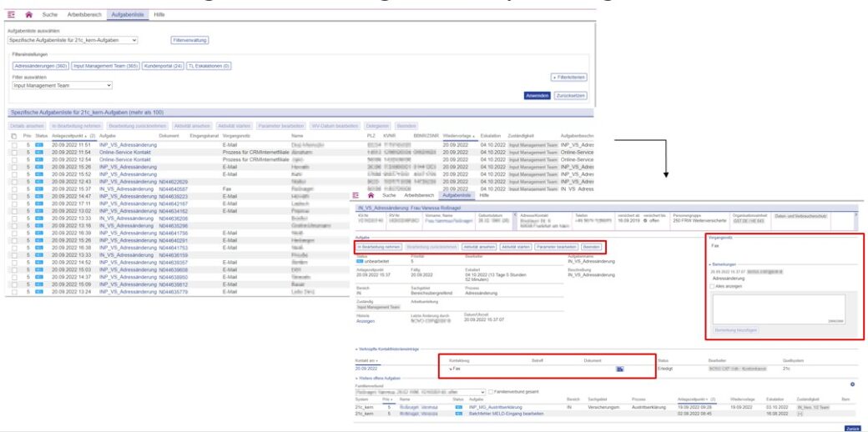Select the checkbox for the 20.09.2022 11:51 row
The width and height of the screenshot is (868, 432).
pos(14,145)
